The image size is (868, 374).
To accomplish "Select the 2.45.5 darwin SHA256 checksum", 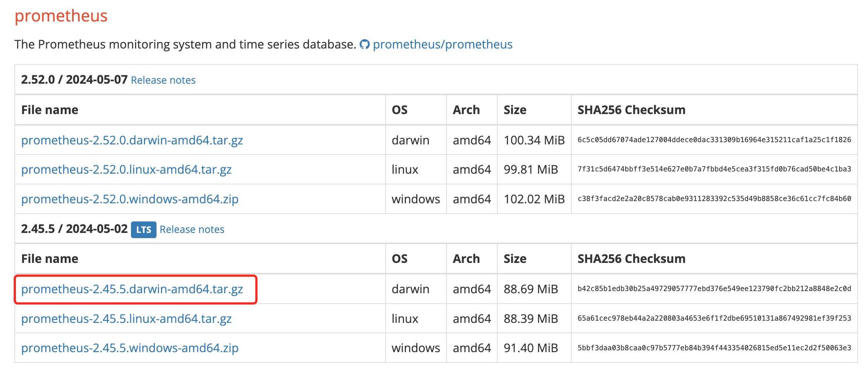I will coord(714,288).
